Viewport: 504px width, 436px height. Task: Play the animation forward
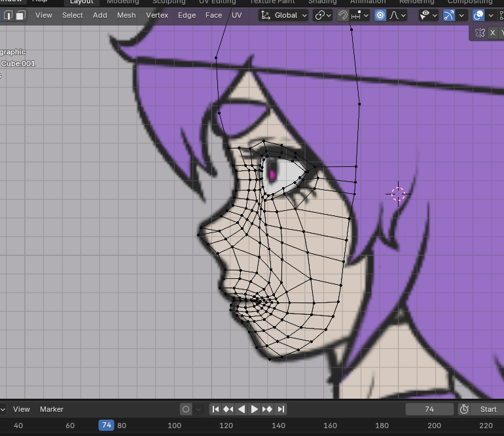coord(255,409)
